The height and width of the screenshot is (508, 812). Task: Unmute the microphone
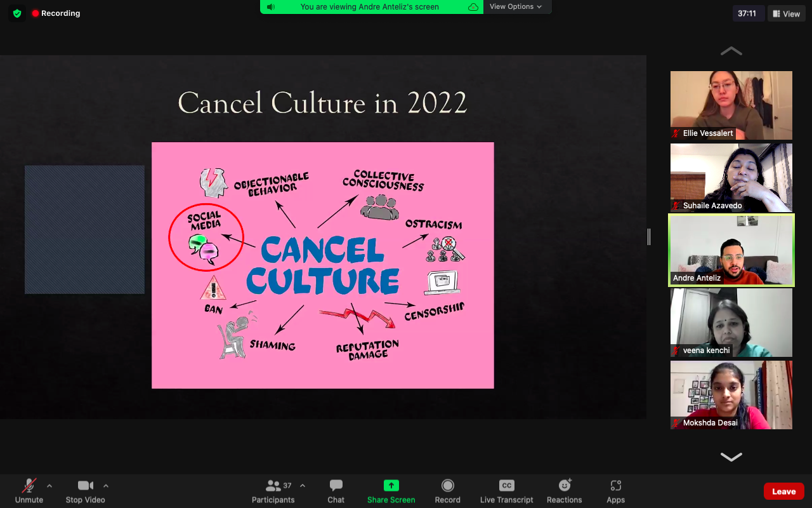(x=29, y=486)
